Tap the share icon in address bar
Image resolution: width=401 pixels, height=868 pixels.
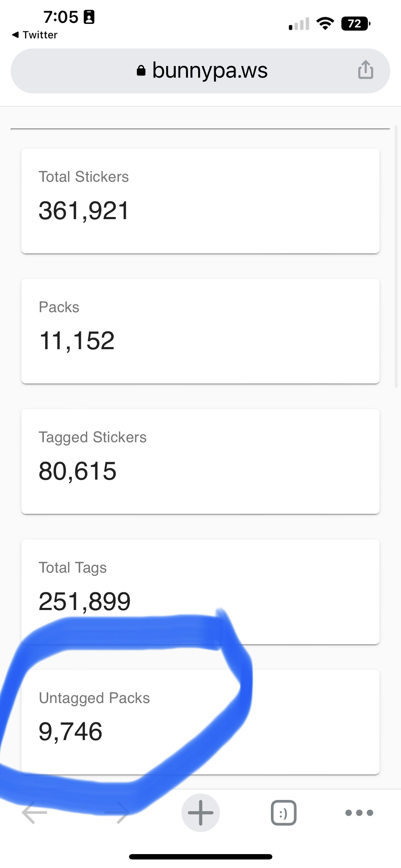coord(365,70)
